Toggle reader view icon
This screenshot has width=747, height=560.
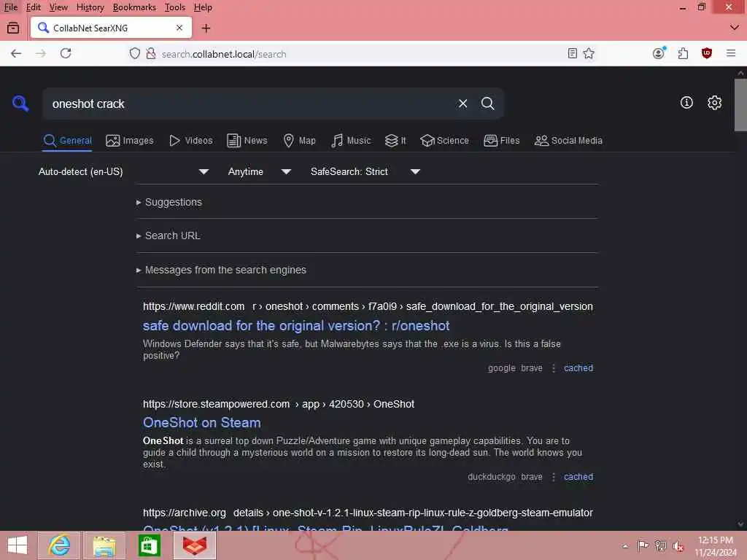(573, 53)
